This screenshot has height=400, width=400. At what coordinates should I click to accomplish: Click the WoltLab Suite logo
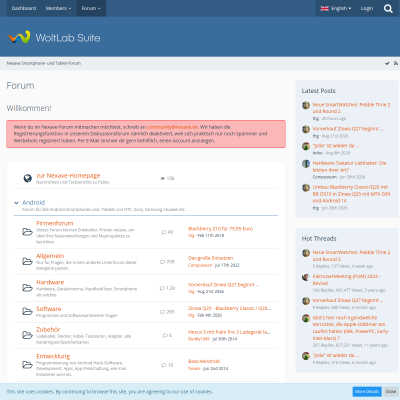54,37
